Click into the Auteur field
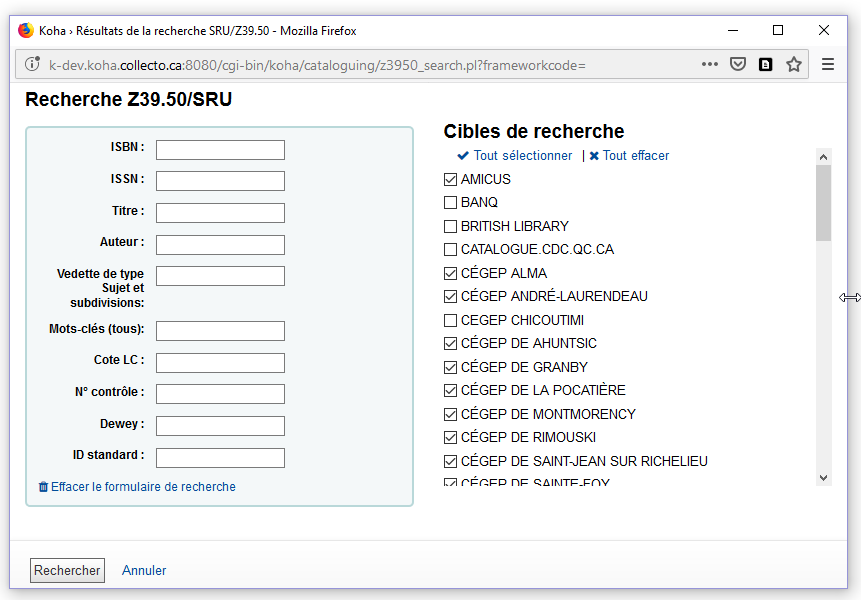This screenshot has height=600, width=861. click(x=220, y=245)
